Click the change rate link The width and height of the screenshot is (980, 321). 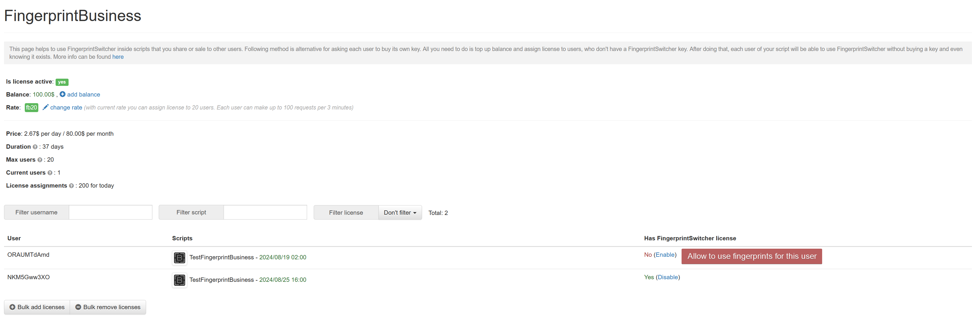(x=66, y=107)
